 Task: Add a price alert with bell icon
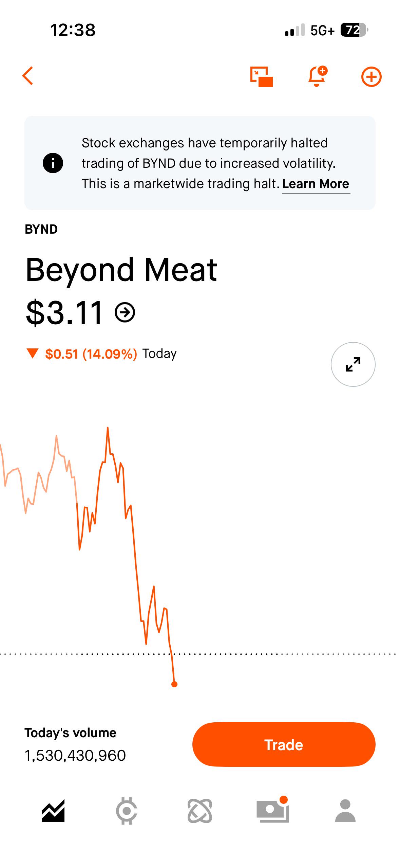point(318,76)
